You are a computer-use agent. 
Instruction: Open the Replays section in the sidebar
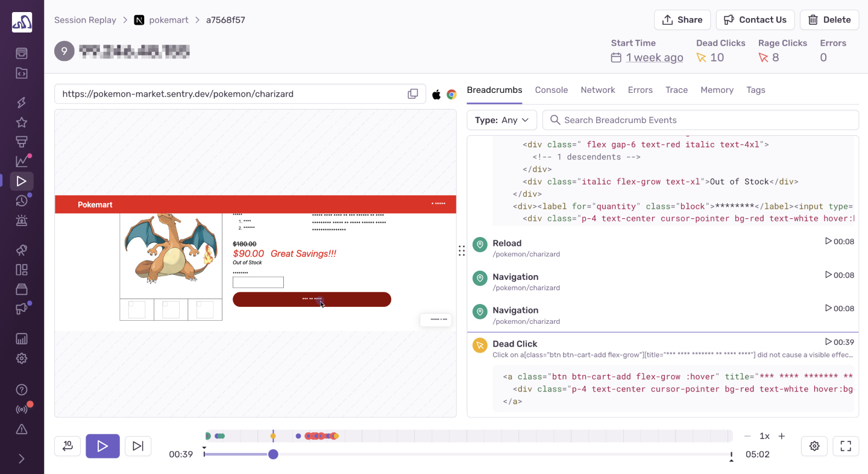[22, 181]
